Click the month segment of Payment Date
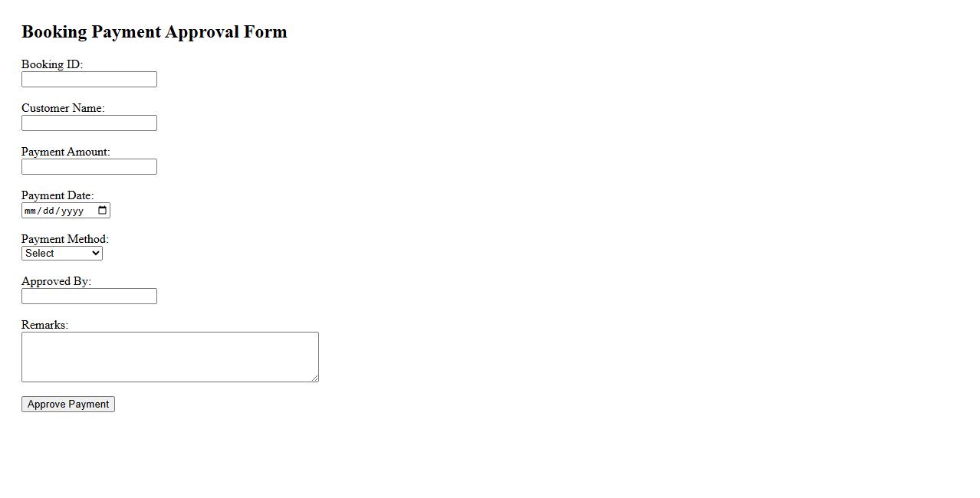This screenshot has height=498, width=980. (31, 211)
